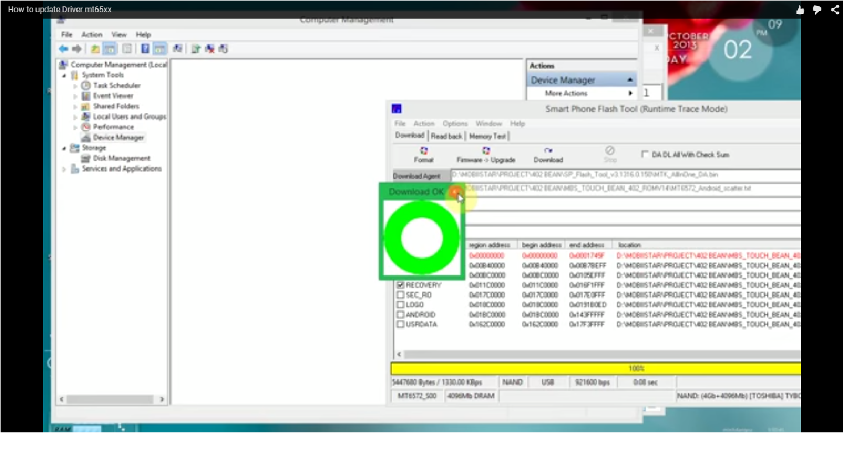Image resolution: width=868 pixels, height=476 pixels.
Task: Collapse the Storage tree node
Action: (x=64, y=148)
